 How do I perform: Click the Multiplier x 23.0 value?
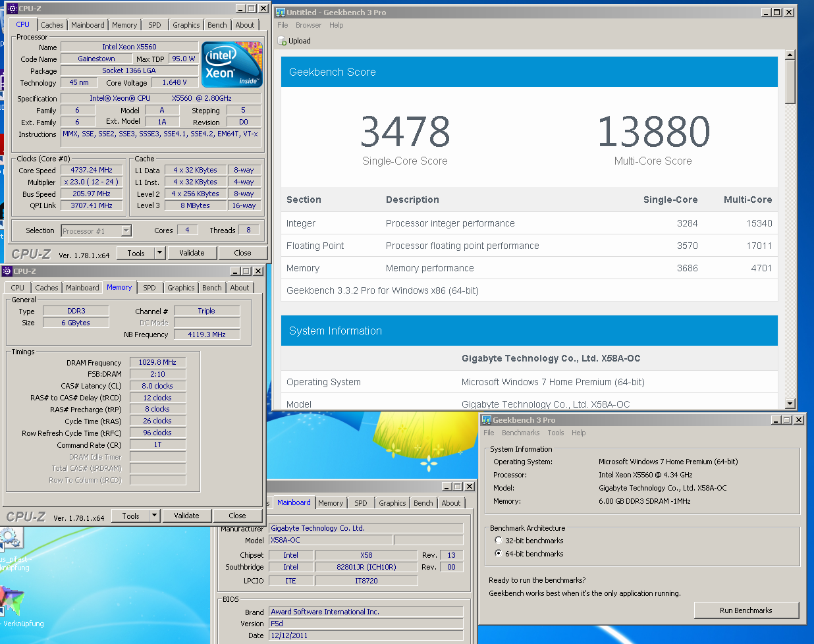(x=92, y=182)
